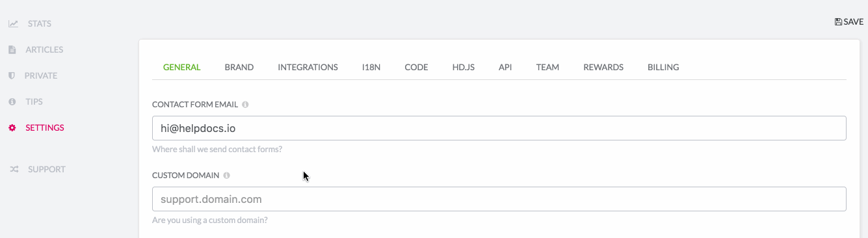Open the API tab
This screenshot has height=238, width=868.
505,67
